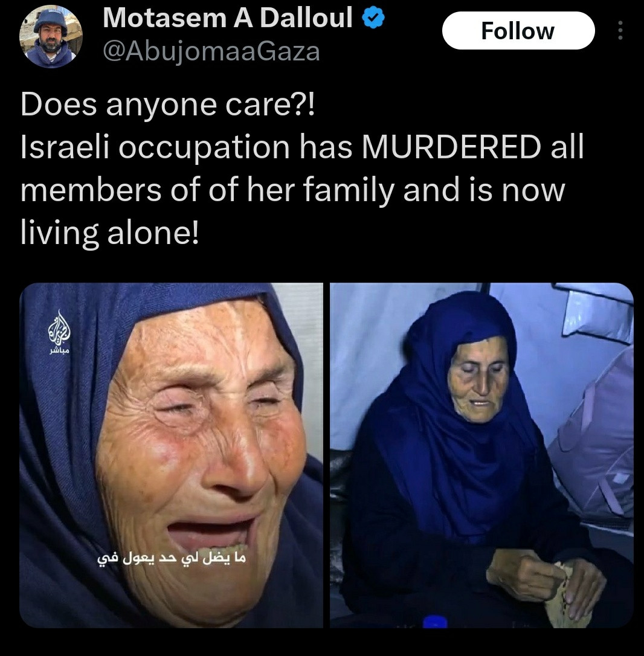Open Motasem A Dalloul's profile avatar
The height and width of the screenshot is (656, 644).
[51, 36]
